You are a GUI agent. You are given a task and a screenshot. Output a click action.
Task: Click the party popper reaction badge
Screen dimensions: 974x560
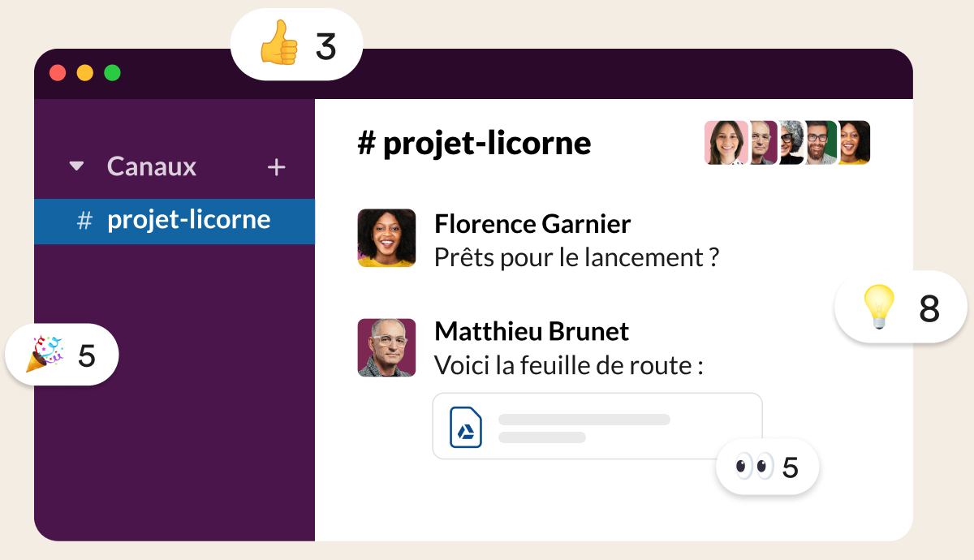62,355
